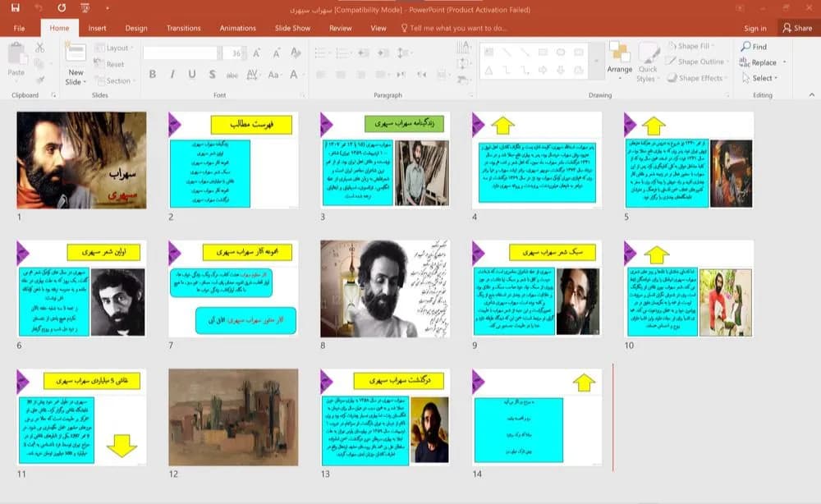This screenshot has height=504, width=821.
Task: Open the Select dropdown in Editing group
Action: coord(759,78)
